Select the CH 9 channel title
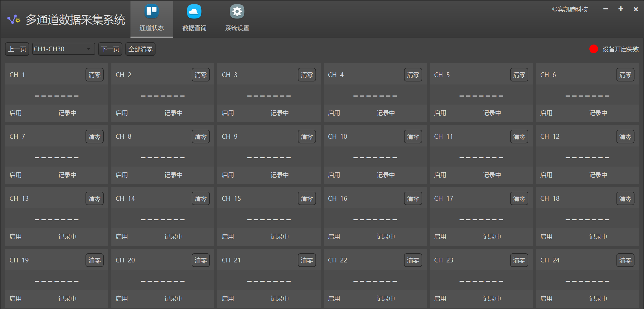644x309 pixels. [229, 136]
